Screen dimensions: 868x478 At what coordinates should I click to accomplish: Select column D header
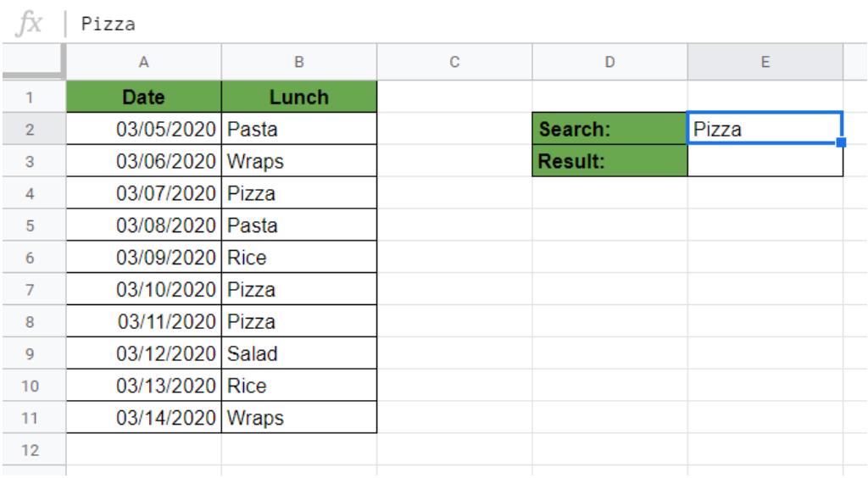pyautogui.click(x=609, y=62)
